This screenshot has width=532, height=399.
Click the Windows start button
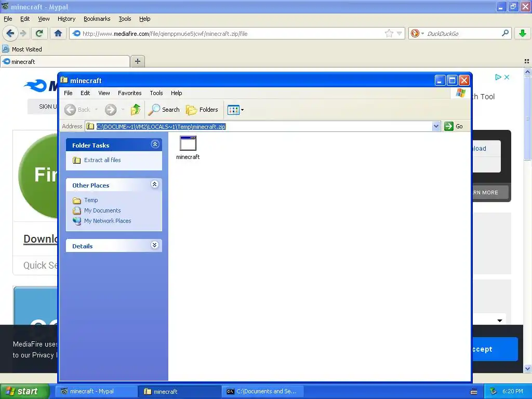(24, 391)
